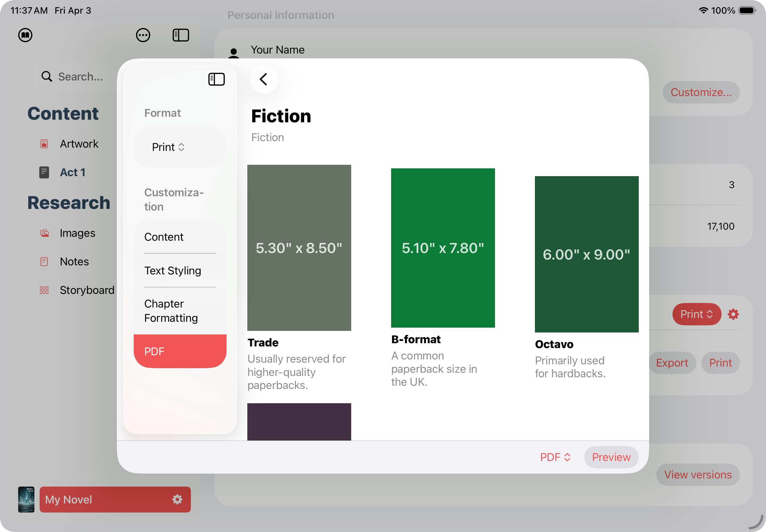Image resolution: width=766 pixels, height=532 pixels.
Task: Open export settings via the red gear icon
Action: point(733,314)
